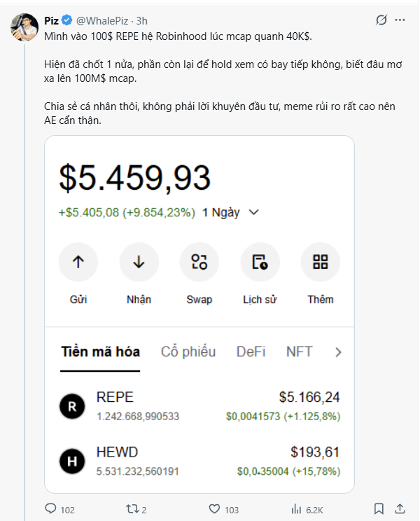The width and height of the screenshot is (420, 521).
Task: Click the Gửi up-arrow send icon
Action: coord(78,262)
